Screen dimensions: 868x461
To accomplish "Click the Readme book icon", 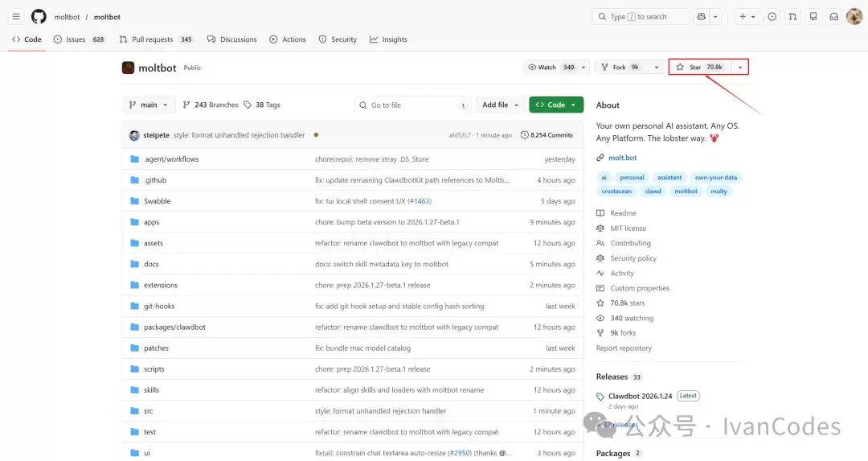I will point(600,213).
